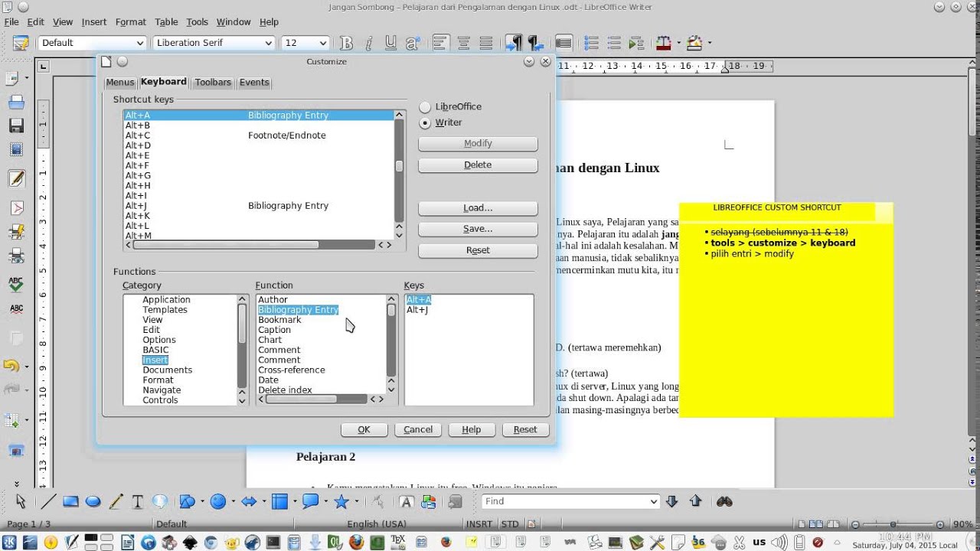Select the Writer radio button

425,122
